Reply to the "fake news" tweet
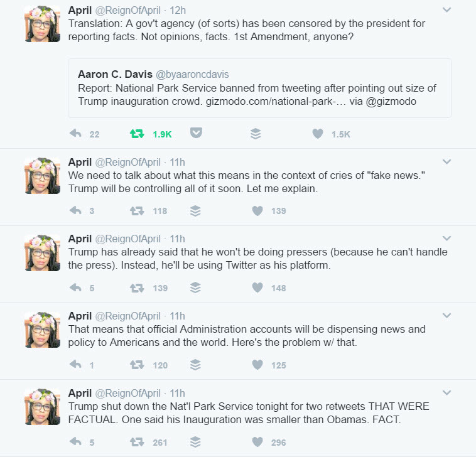The image size is (476, 457). [75, 211]
